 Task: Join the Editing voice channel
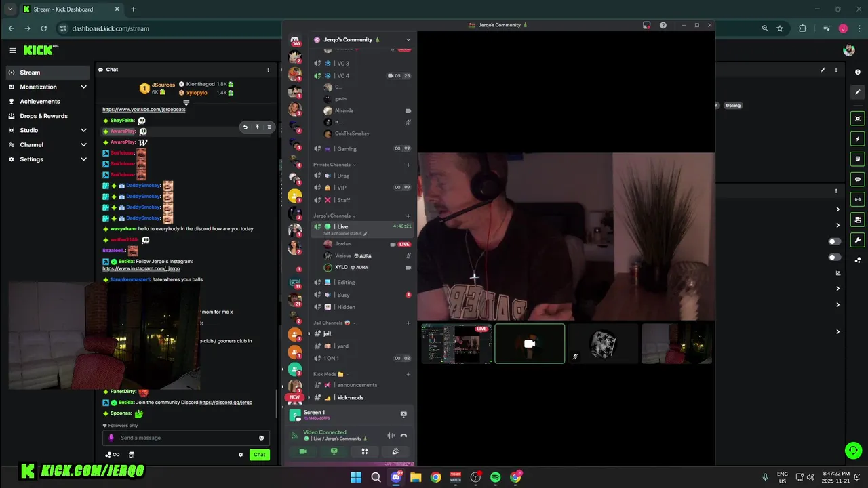coord(362,282)
